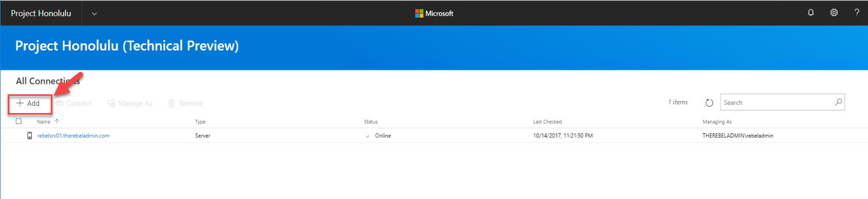Open the help question mark icon

(x=857, y=13)
